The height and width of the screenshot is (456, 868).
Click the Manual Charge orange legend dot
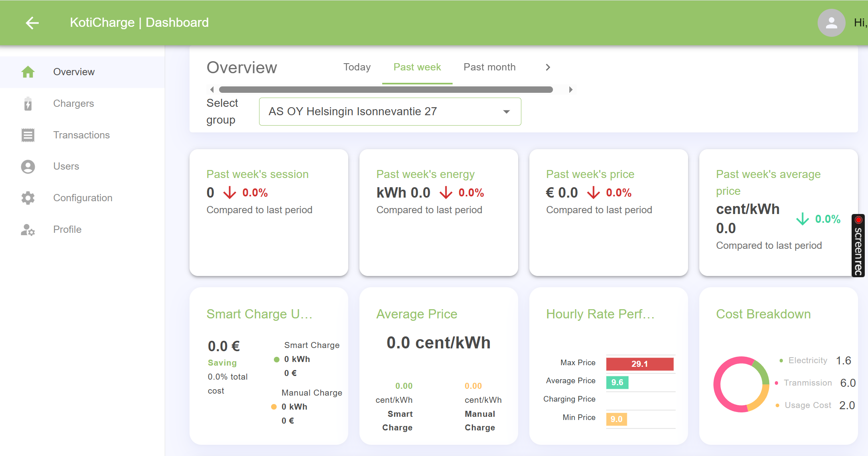pos(274,407)
